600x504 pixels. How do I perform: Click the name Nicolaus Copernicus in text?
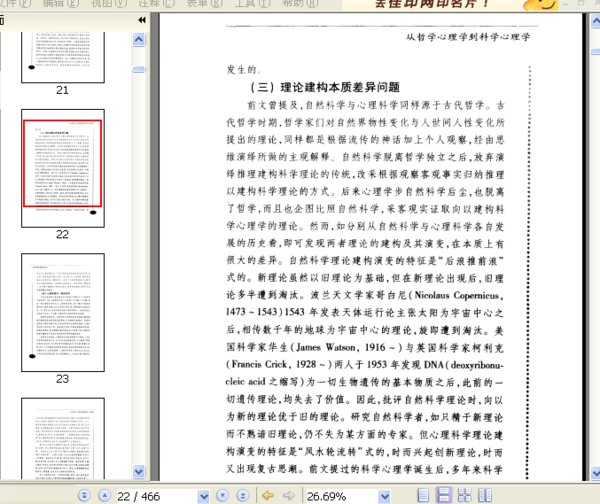tap(457, 295)
